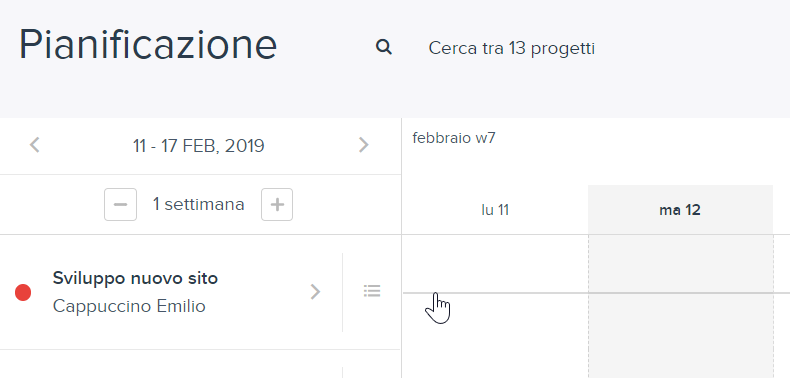The width and height of the screenshot is (790, 378).
Task: Focus the 'Cerca tra 13 progetti' search field
Action: coord(511,48)
